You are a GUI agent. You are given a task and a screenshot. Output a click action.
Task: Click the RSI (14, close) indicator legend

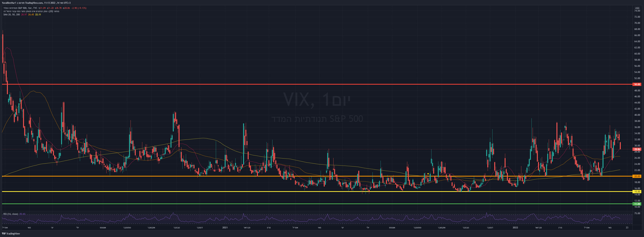tap(11, 214)
